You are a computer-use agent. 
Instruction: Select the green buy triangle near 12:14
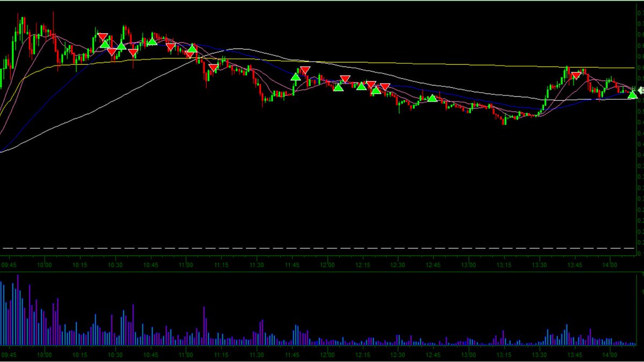(x=362, y=85)
